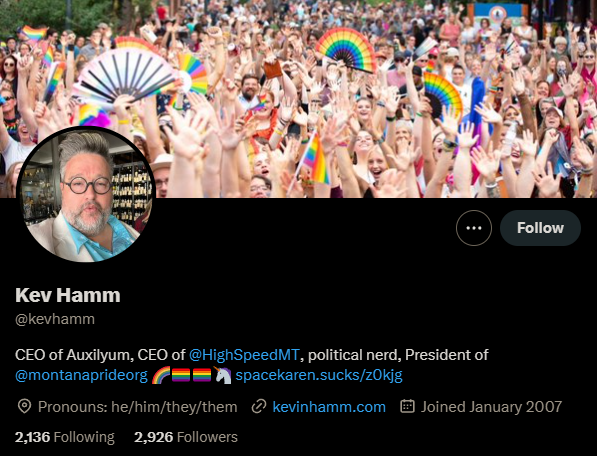Image resolution: width=597 pixels, height=456 pixels.
Task: Open the three-dot more options button
Action: coord(474,228)
